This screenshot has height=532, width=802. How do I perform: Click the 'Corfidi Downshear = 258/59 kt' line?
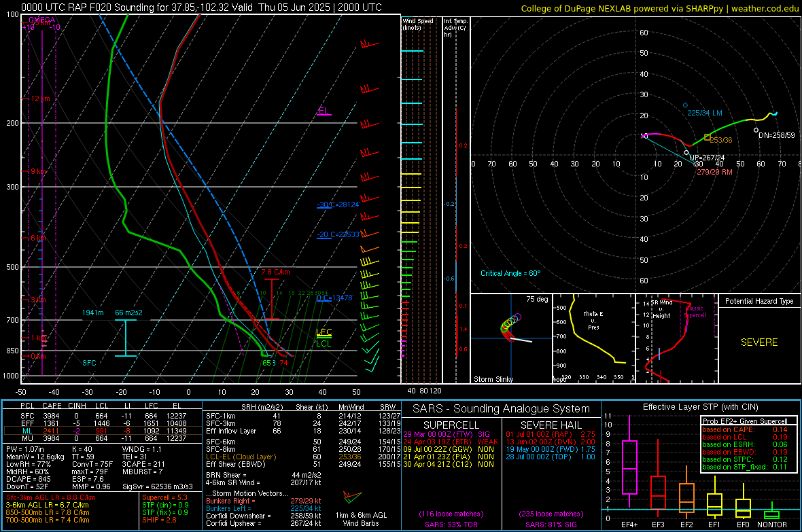[264, 516]
